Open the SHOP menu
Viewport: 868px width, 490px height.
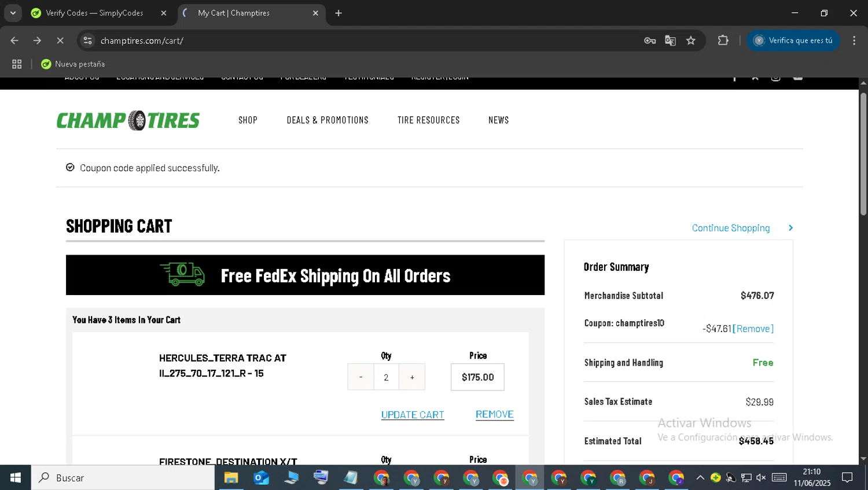pos(248,120)
